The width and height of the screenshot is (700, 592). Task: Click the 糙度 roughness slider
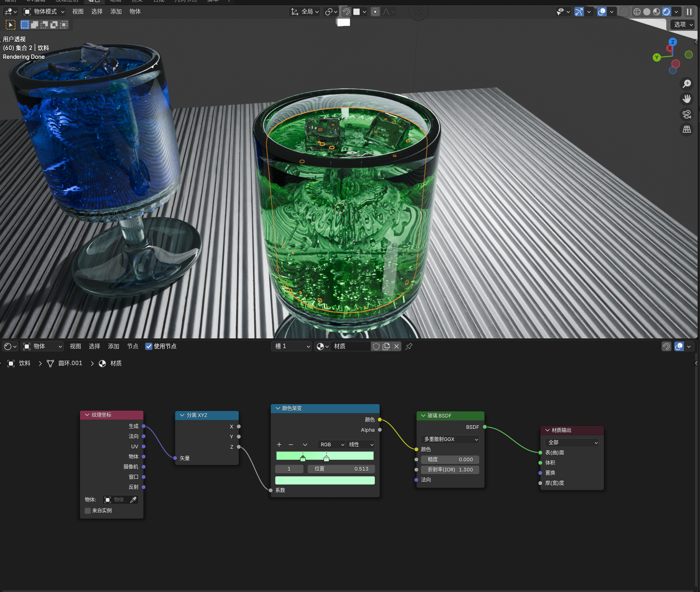[x=450, y=460]
